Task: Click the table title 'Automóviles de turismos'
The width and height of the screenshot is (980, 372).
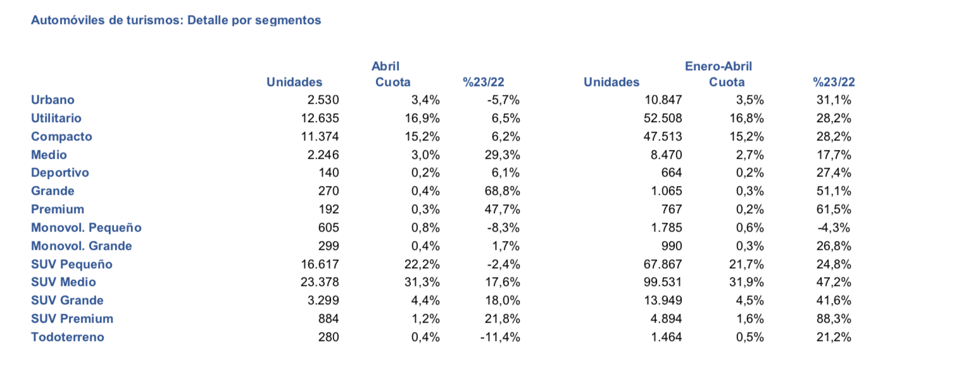Action: (x=104, y=20)
